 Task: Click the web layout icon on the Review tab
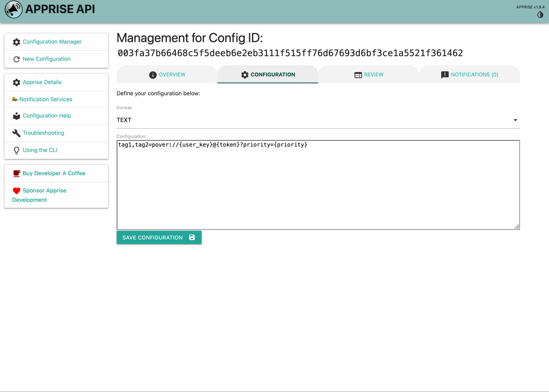[x=358, y=75]
